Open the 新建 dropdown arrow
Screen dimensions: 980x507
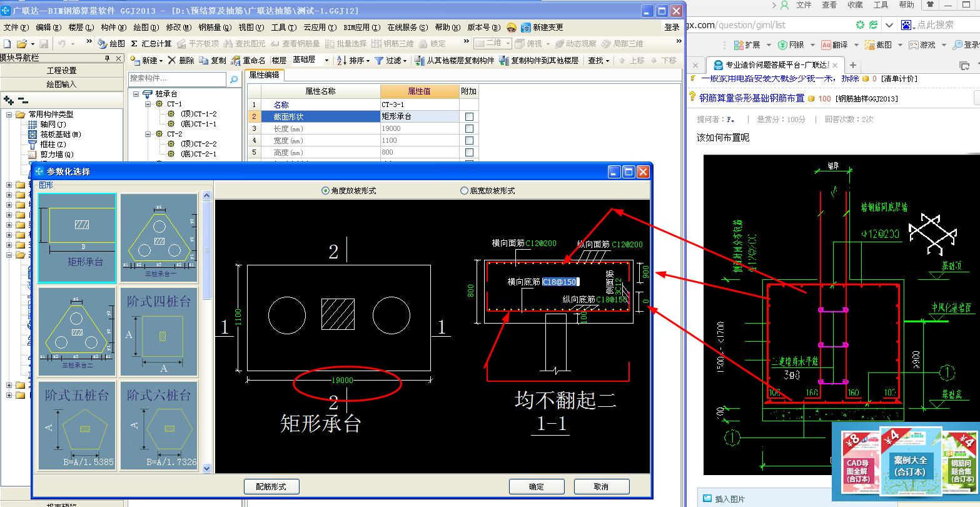(161, 61)
